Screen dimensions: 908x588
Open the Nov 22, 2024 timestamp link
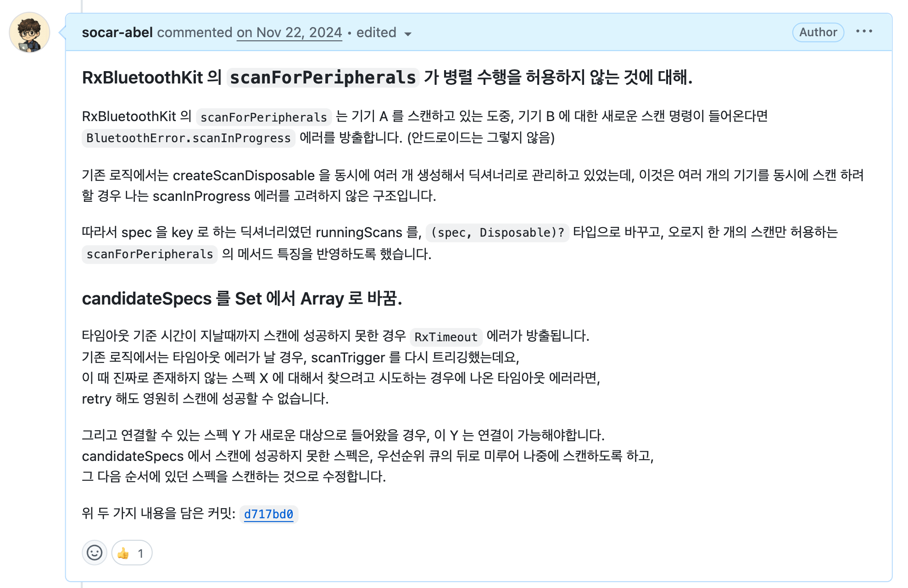point(289,33)
